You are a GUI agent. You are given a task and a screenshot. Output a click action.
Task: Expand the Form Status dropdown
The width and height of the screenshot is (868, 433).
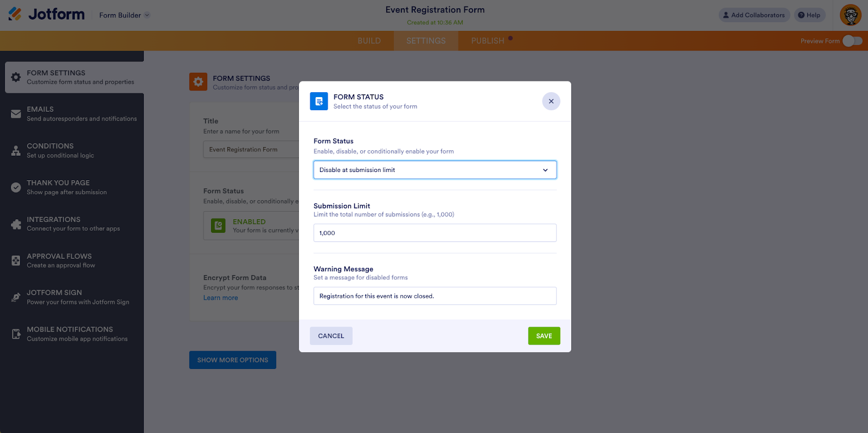[435, 170]
